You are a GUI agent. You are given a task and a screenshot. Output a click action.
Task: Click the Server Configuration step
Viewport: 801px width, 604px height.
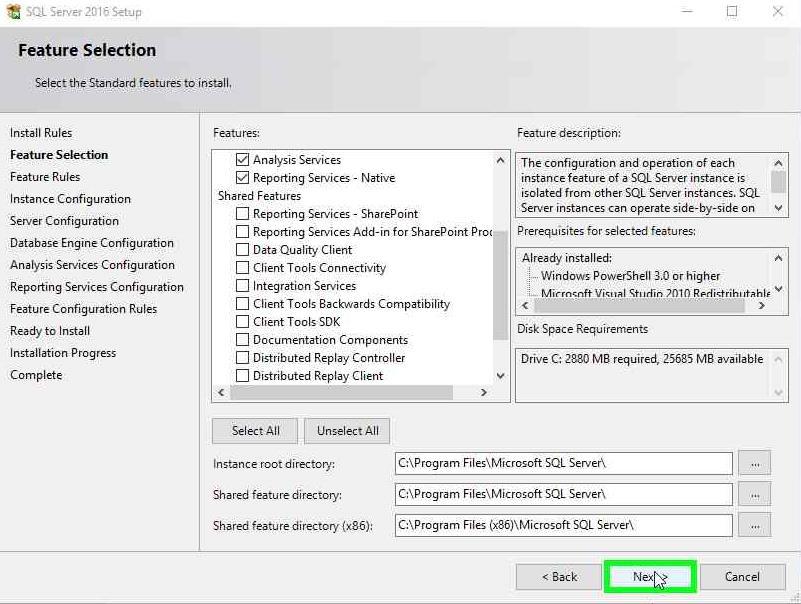click(x=64, y=221)
